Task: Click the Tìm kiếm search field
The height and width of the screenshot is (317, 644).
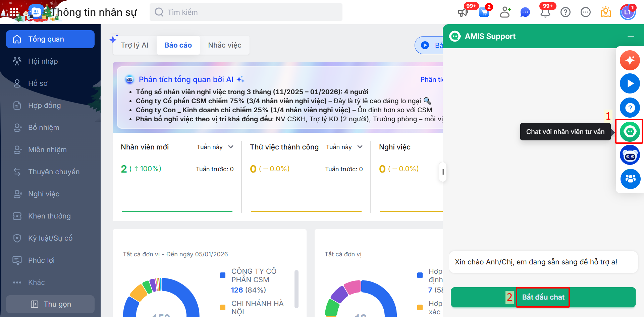Action: point(246,12)
